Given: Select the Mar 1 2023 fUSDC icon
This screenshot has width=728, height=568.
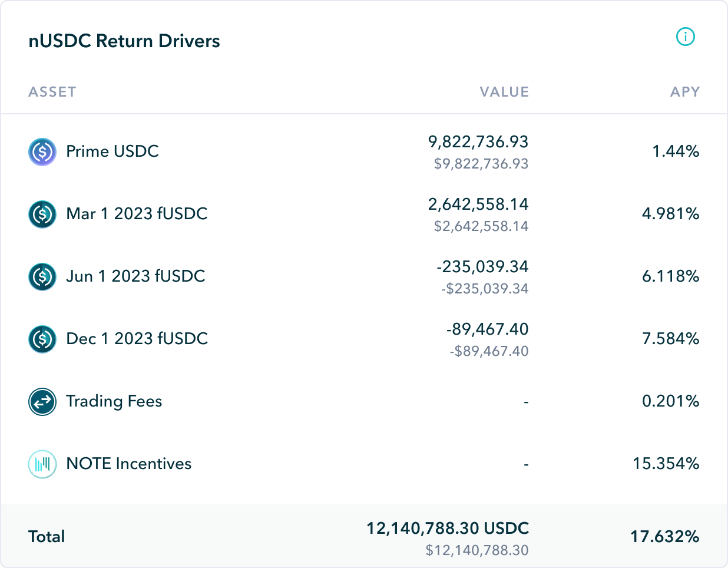Looking at the screenshot, I should [41, 214].
